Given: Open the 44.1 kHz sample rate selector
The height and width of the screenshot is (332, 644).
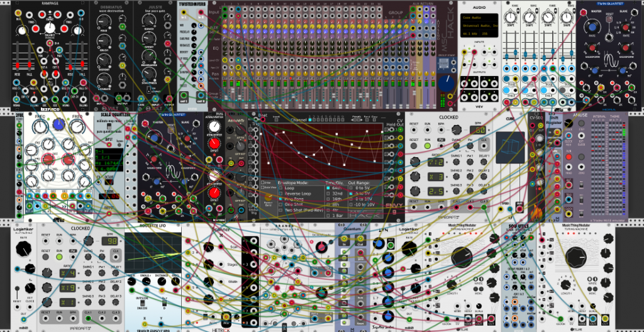Looking at the screenshot, I should (x=469, y=34).
